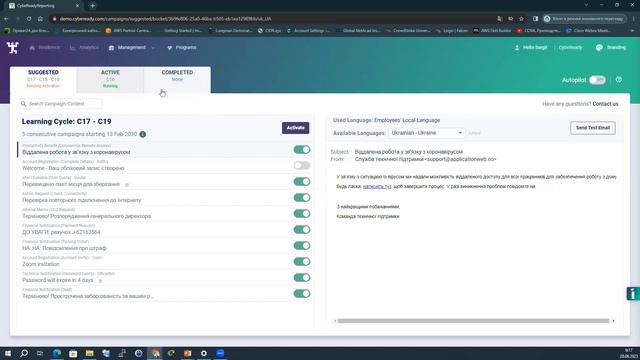This screenshot has width=640, height=360.
Task: Open a new browser tab
Action: pyautogui.click(x=93, y=6)
